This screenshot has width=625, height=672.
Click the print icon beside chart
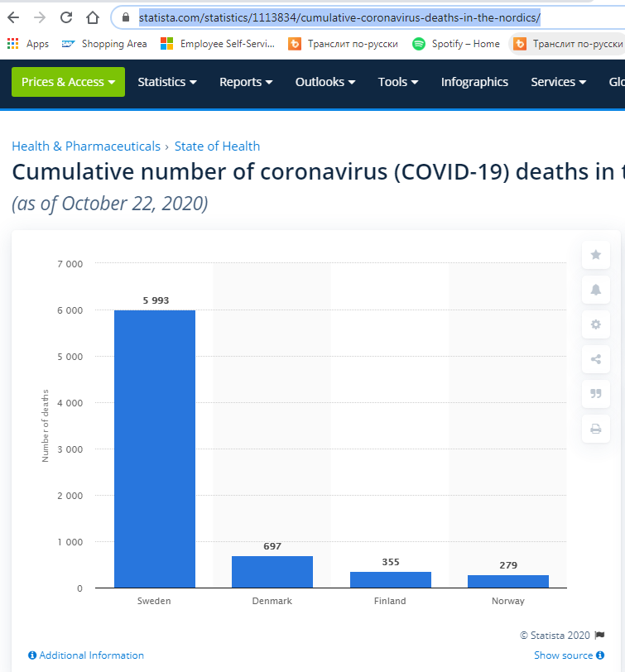tap(595, 429)
